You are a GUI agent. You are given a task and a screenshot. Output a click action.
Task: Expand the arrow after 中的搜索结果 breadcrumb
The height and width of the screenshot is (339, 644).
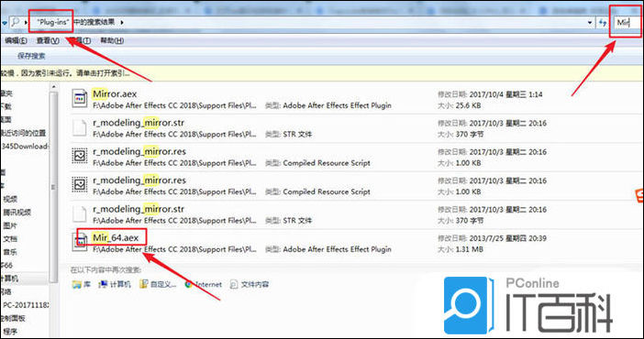[x=122, y=22]
